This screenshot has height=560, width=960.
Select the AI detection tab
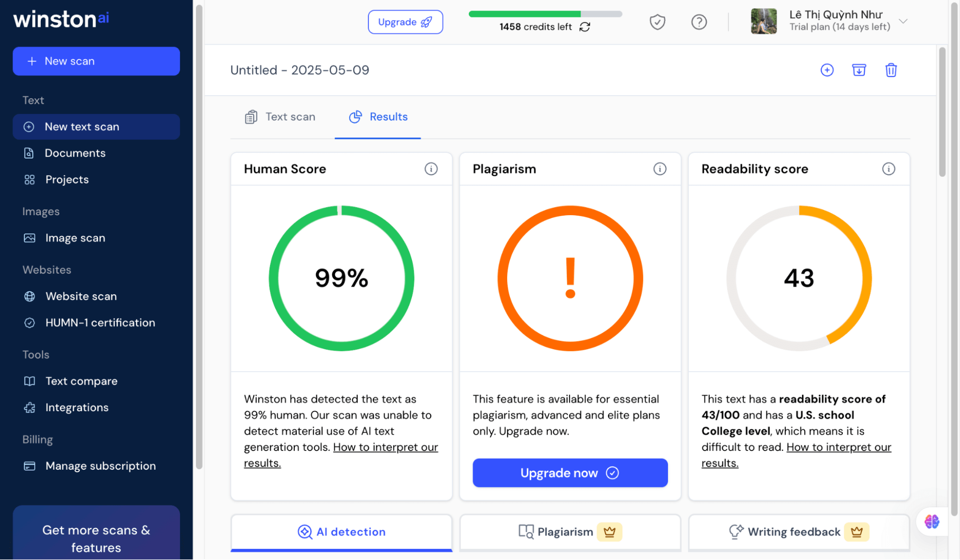[x=341, y=532]
